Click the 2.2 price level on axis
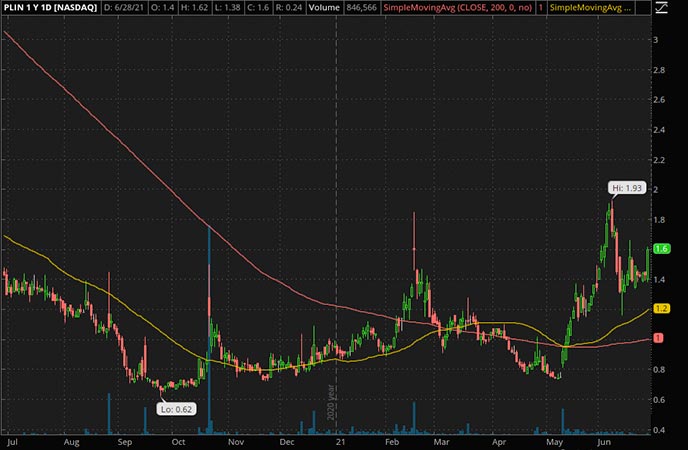The height and width of the screenshot is (450, 688). 659,160
